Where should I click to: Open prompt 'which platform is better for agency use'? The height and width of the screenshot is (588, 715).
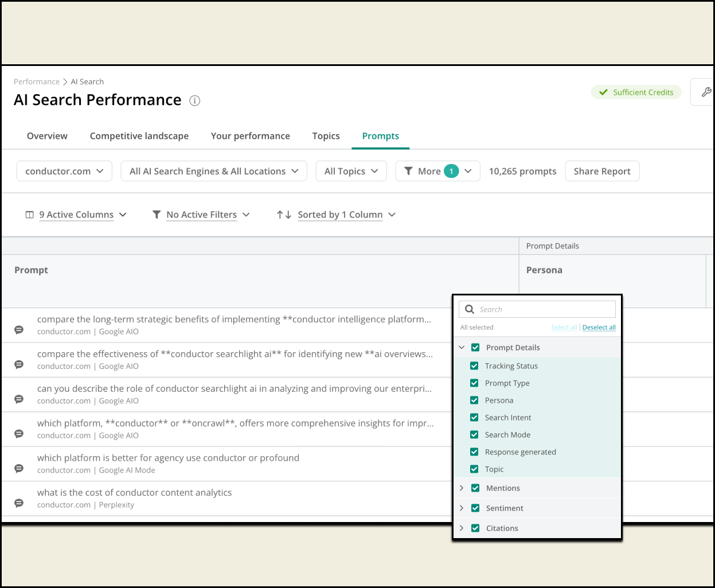tap(168, 458)
